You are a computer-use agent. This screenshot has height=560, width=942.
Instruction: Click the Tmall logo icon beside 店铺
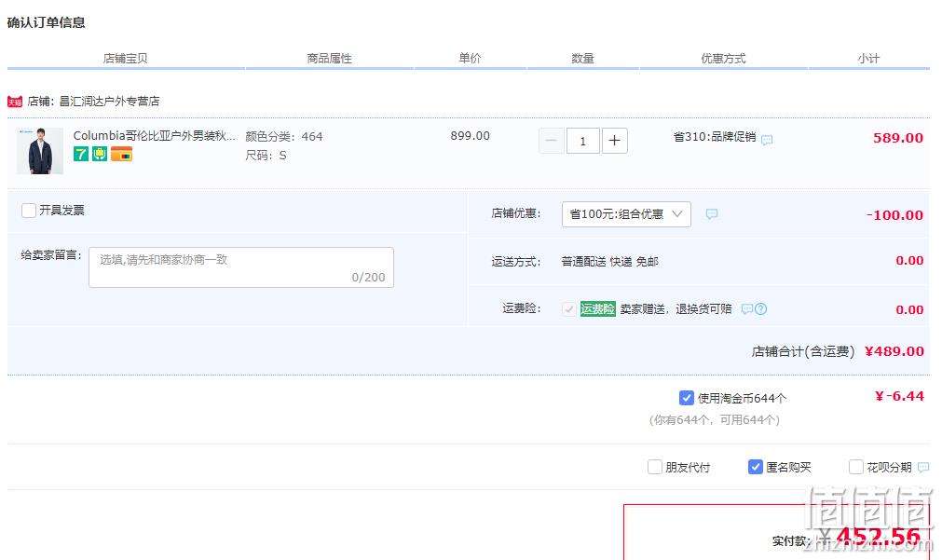coord(14,102)
